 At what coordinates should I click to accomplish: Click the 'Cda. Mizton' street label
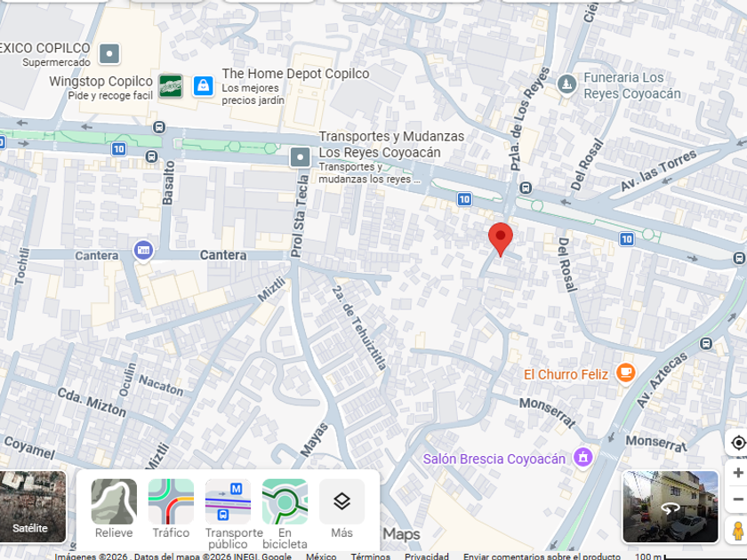pos(92,403)
